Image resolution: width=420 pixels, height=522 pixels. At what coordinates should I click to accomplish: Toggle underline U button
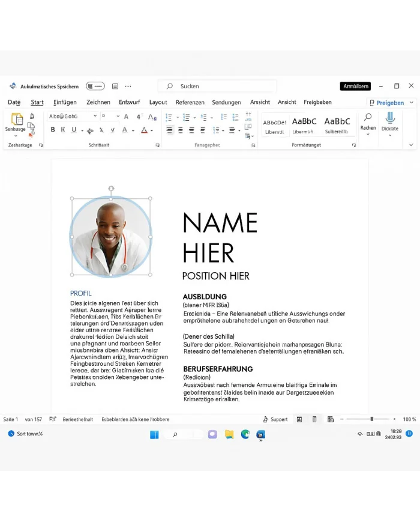point(74,130)
